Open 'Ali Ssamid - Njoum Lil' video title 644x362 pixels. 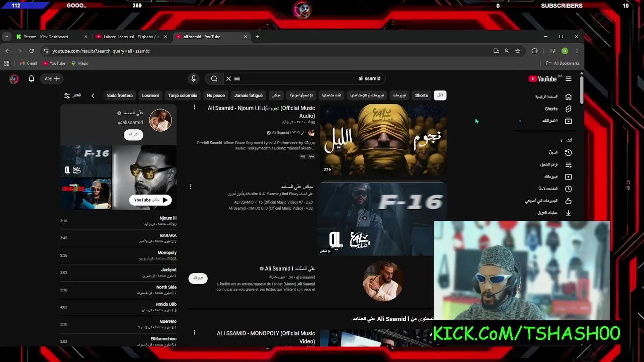[261, 112]
